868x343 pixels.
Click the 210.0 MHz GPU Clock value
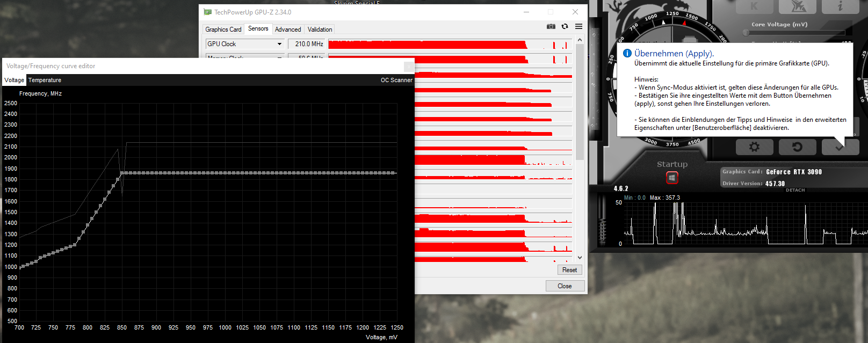coord(306,44)
